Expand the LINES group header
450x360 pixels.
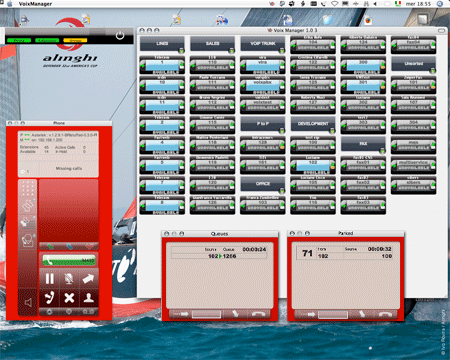162,44
